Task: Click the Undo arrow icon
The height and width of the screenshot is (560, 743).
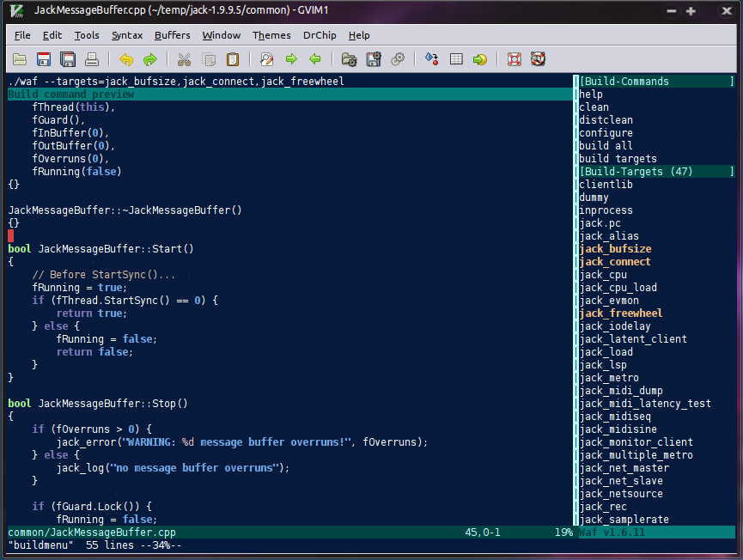Action: click(126, 59)
